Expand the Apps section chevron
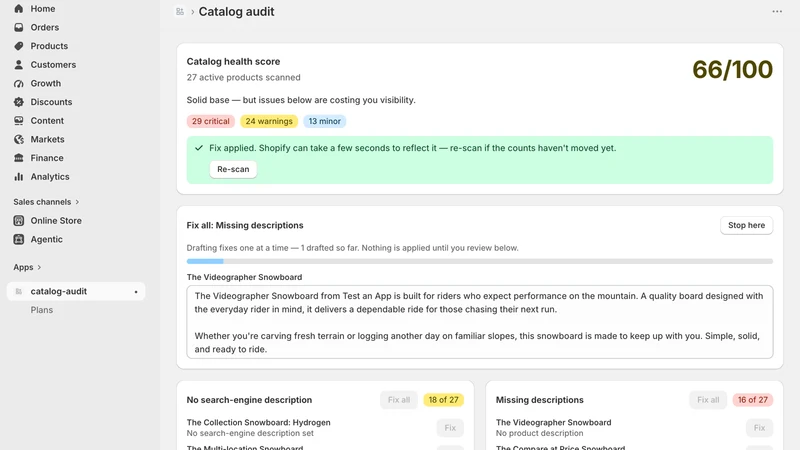 [x=39, y=267]
